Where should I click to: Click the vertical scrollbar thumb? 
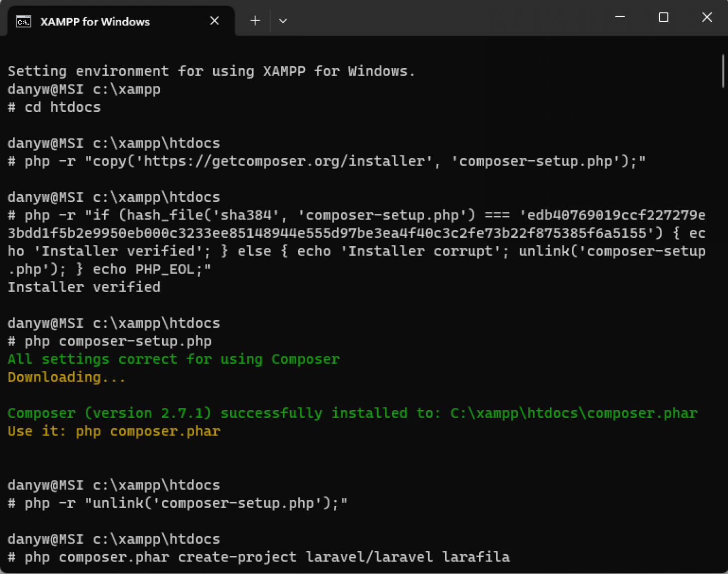coord(723,71)
